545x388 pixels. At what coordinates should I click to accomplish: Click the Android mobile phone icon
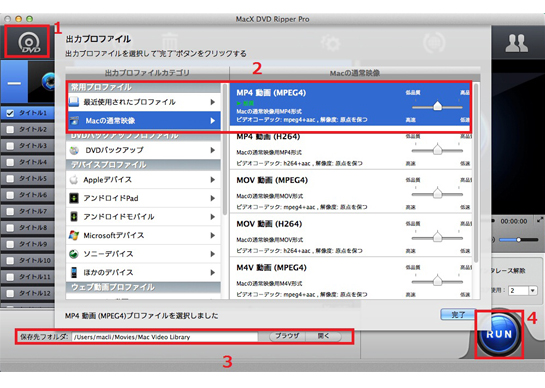pyautogui.click(x=74, y=217)
